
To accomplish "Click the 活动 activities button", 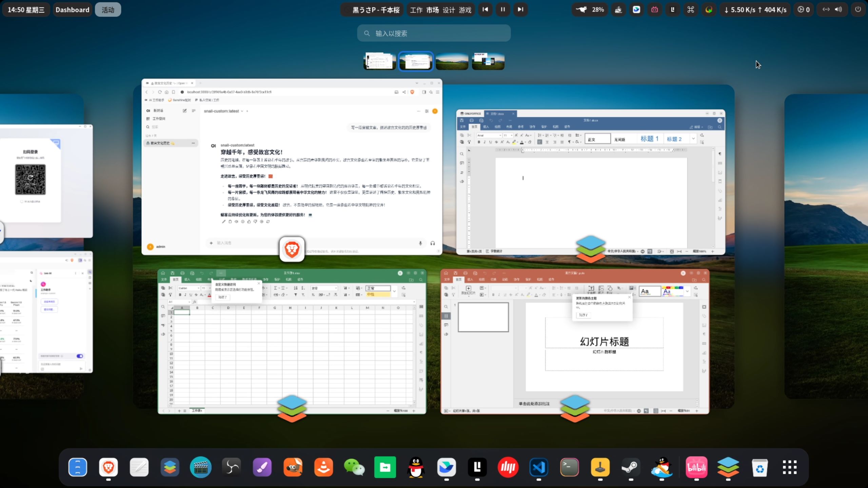I will point(108,9).
